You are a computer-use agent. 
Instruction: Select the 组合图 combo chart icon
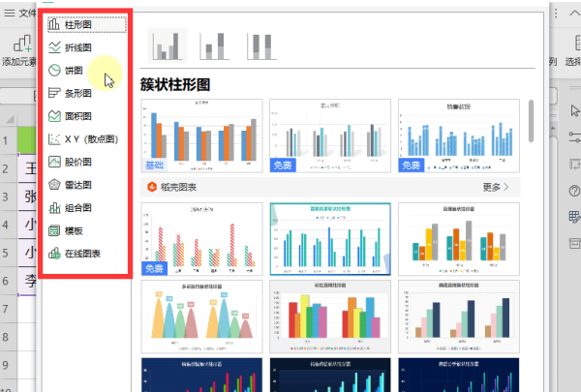point(54,208)
